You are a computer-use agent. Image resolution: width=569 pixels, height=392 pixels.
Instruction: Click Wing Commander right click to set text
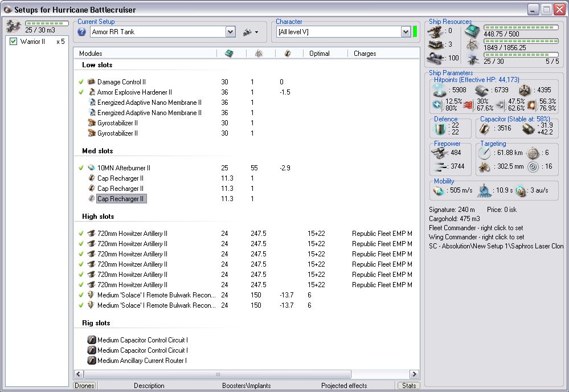click(x=477, y=237)
